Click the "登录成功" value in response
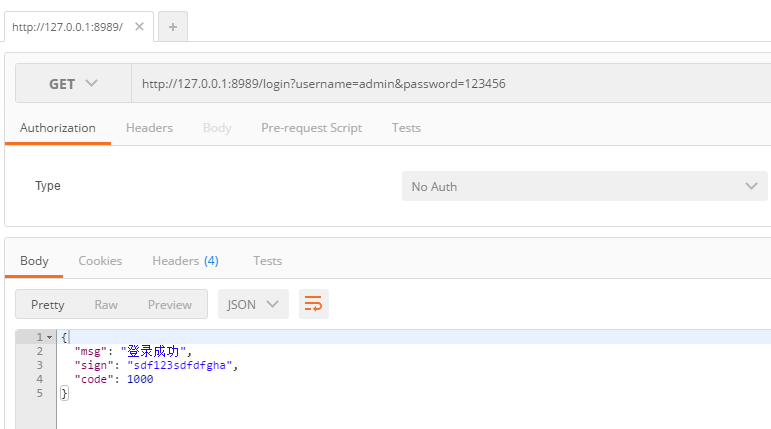 pyautogui.click(x=153, y=351)
